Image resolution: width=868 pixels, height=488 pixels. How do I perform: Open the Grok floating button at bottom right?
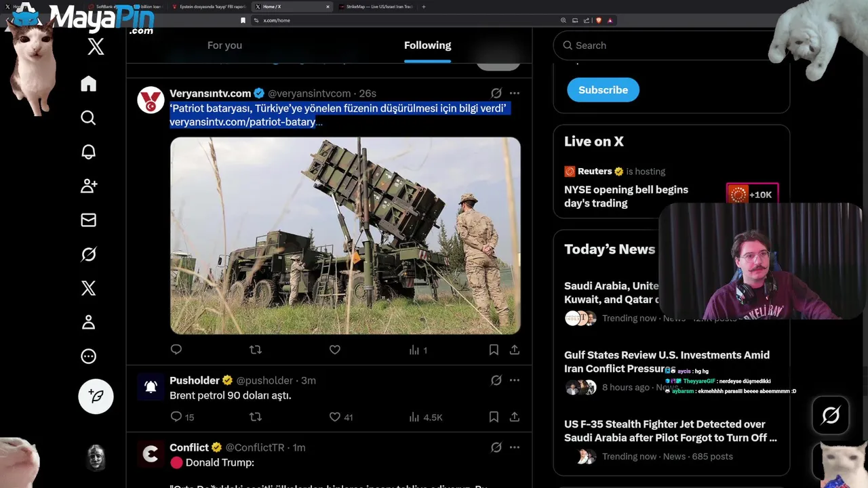pos(831,415)
